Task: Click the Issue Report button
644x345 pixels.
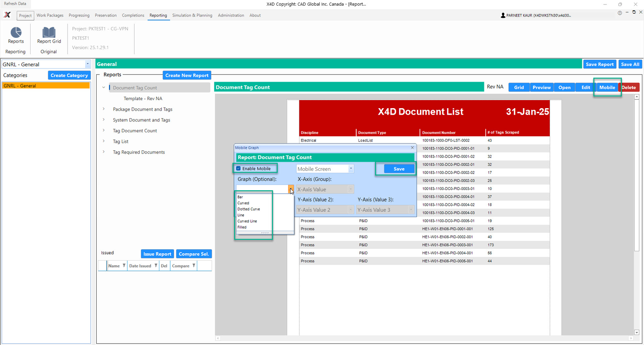Action: (x=157, y=254)
